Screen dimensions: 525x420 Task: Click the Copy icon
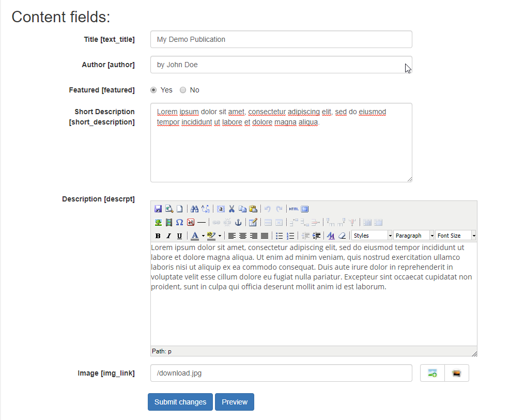click(x=242, y=209)
